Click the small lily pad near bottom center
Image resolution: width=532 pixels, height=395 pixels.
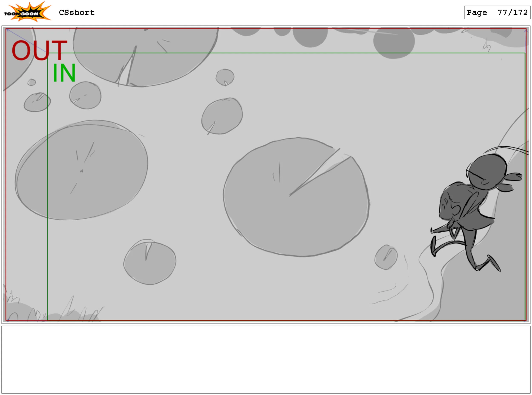[150, 263]
